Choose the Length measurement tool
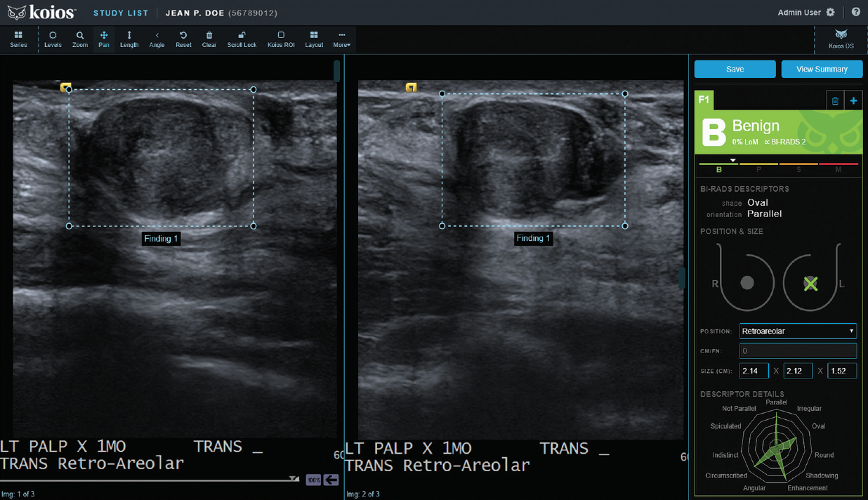 pyautogui.click(x=129, y=39)
